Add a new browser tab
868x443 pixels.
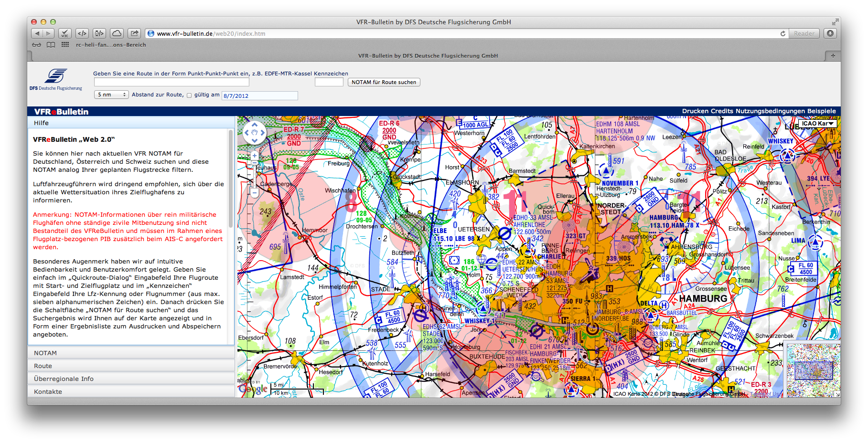coord(833,56)
